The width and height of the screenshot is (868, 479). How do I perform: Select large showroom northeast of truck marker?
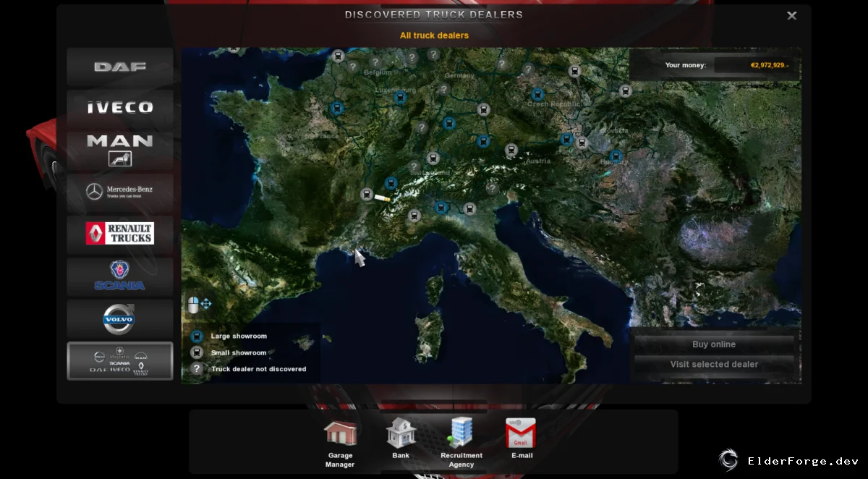point(391,183)
